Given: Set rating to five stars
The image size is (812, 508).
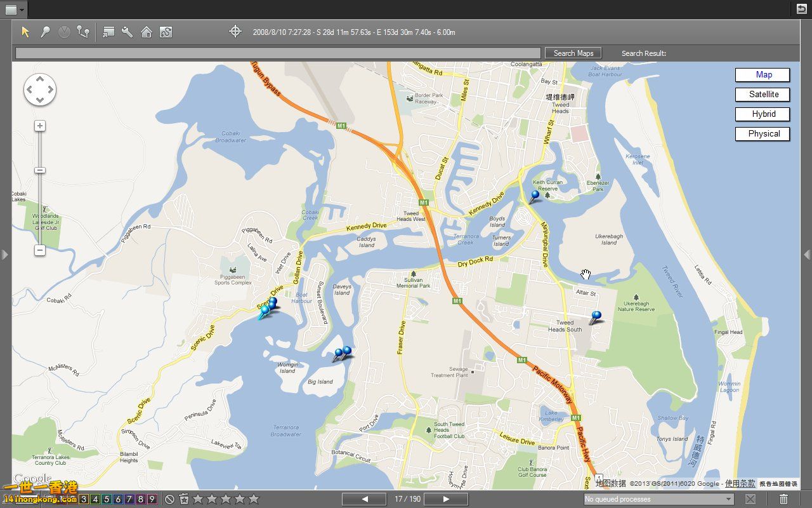Looking at the screenshot, I should tap(254, 499).
